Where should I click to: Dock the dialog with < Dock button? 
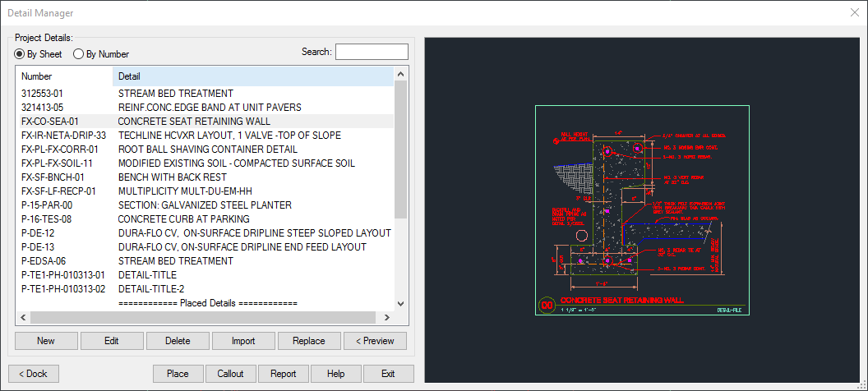point(33,374)
